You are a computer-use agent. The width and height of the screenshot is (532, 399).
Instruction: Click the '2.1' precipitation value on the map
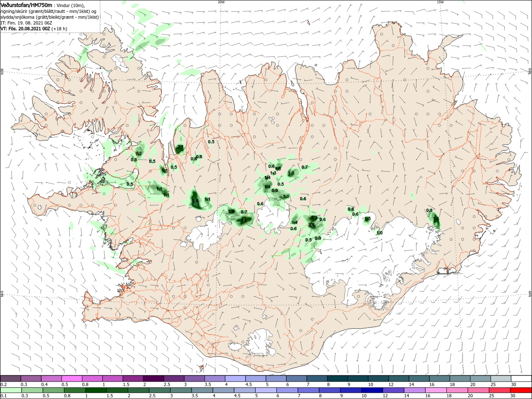180,147
